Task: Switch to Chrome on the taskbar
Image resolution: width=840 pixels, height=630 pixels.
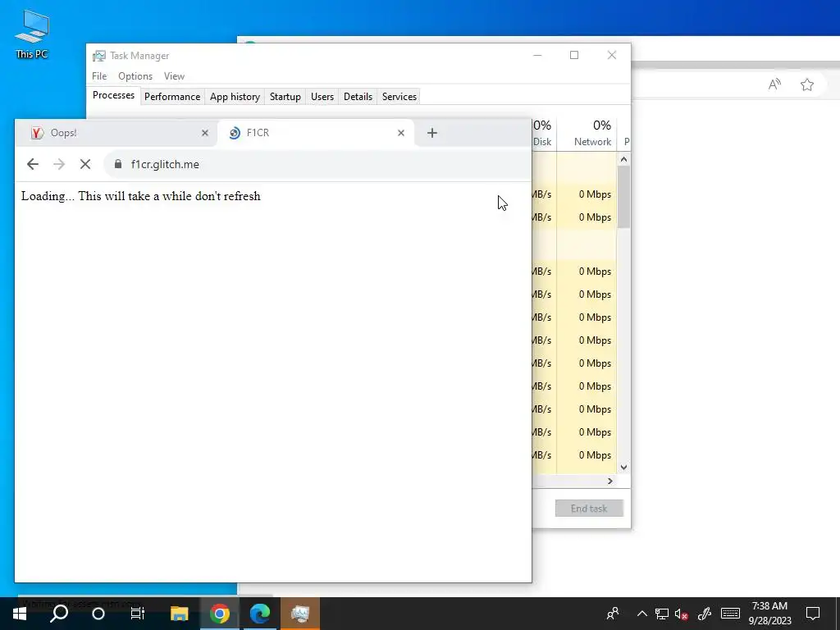Action: pyautogui.click(x=220, y=614)
